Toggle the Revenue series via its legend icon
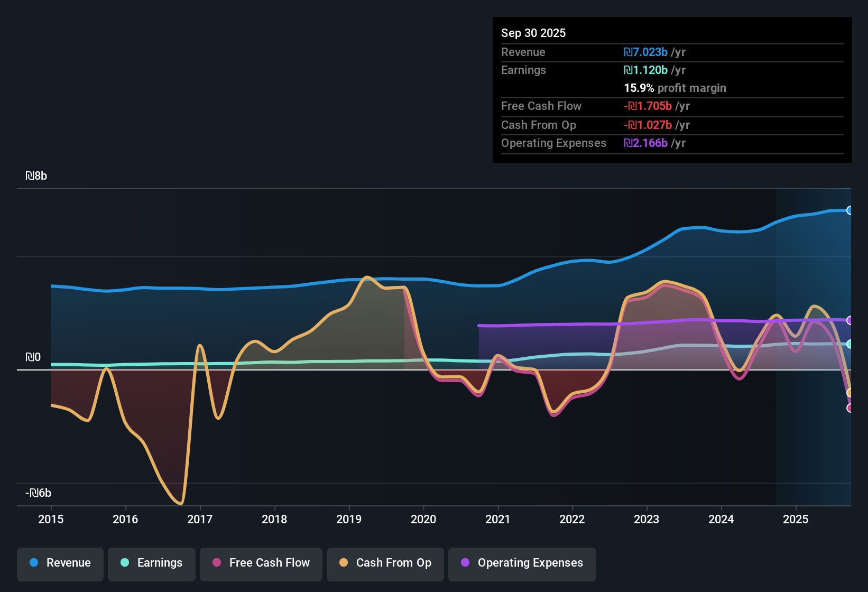The image size is (868, 592). (x=33, y=563)
